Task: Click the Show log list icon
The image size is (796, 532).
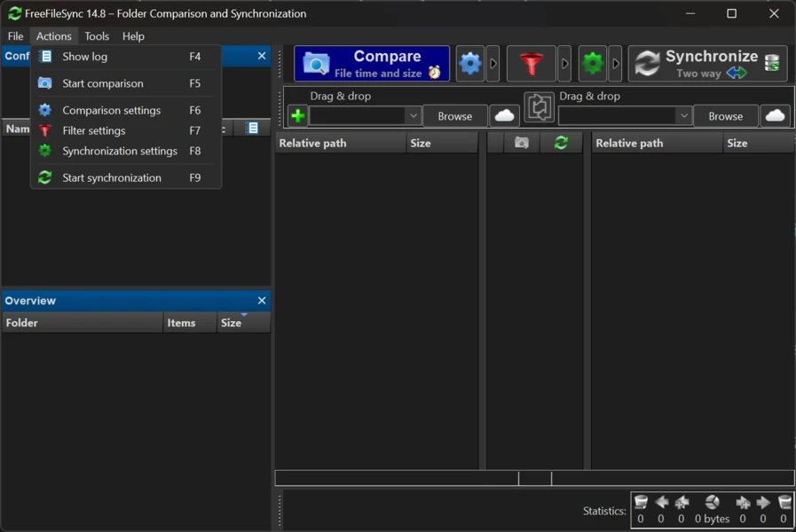Action: coord(45,56)
